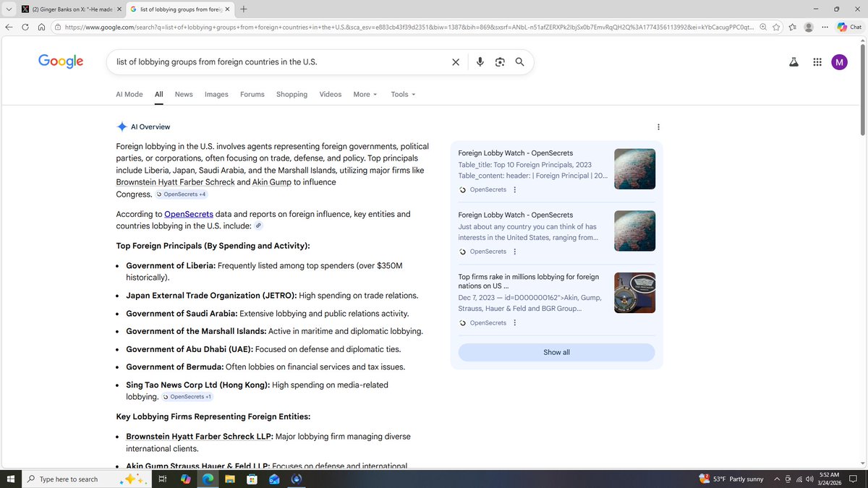Select the Forums search tab
This screenshot has height=488, width=868.
[x=252, y=94]
